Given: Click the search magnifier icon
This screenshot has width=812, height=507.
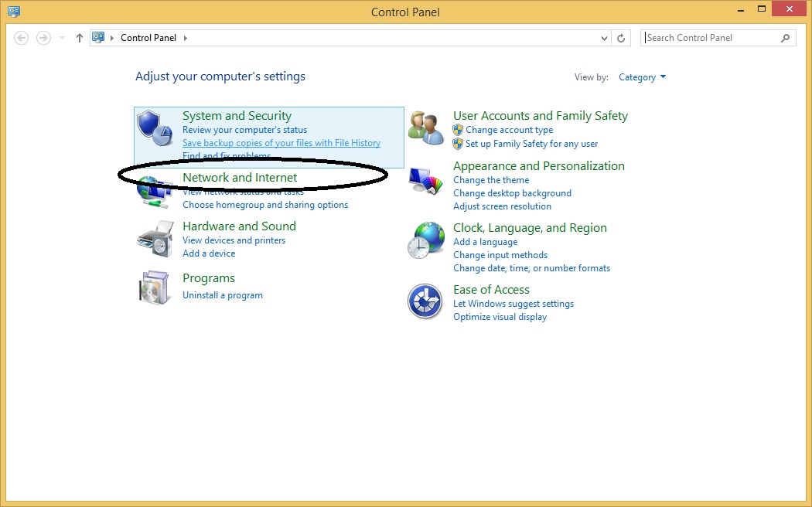Looking at the screenshot, I should point(785,38).
